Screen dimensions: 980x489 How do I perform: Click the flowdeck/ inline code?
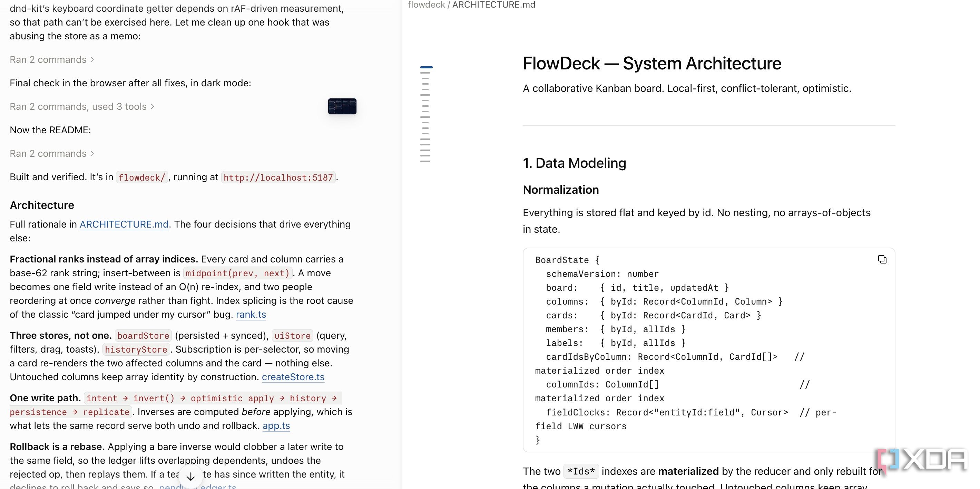click(x=142, y=178)
